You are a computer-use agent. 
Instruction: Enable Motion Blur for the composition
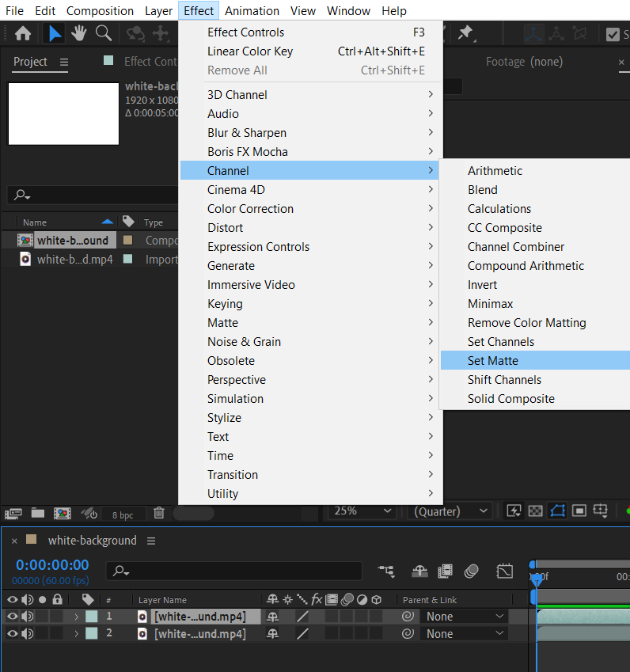472,571
